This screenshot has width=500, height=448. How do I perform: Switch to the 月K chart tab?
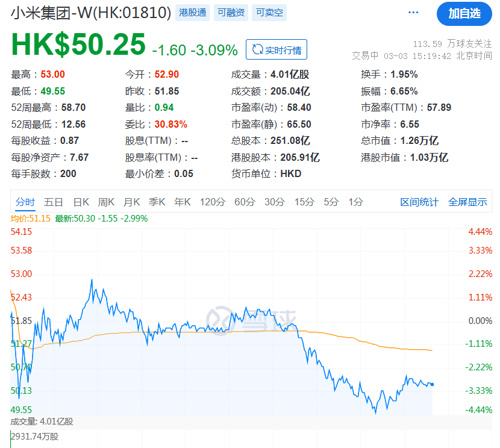pos(131,202)
